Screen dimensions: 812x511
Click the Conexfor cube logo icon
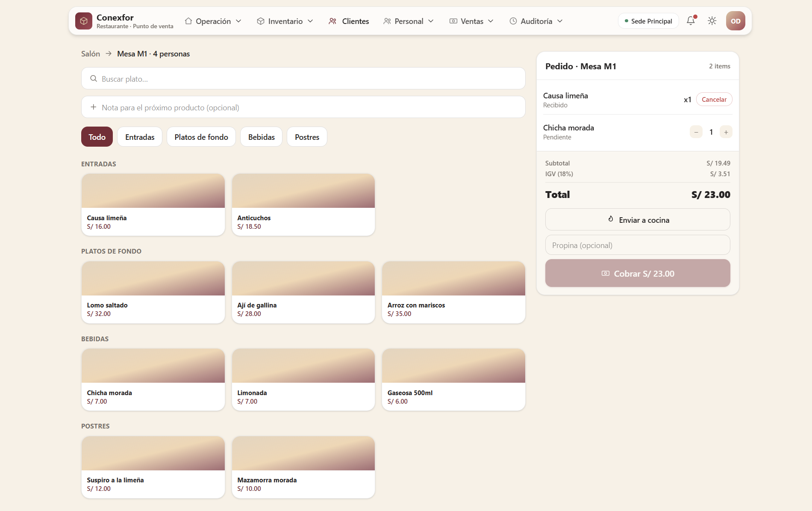[84, 21]
